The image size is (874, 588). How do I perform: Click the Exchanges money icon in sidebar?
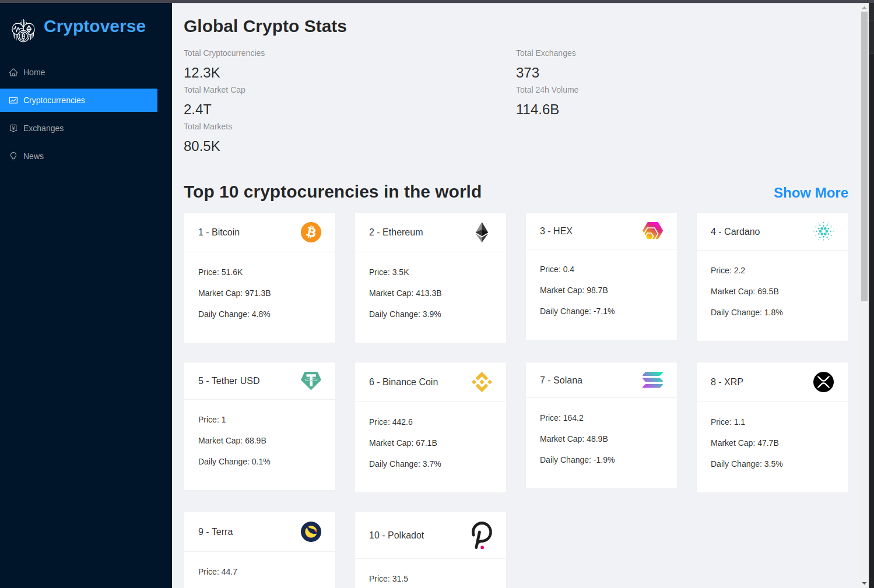pos(13,128)
